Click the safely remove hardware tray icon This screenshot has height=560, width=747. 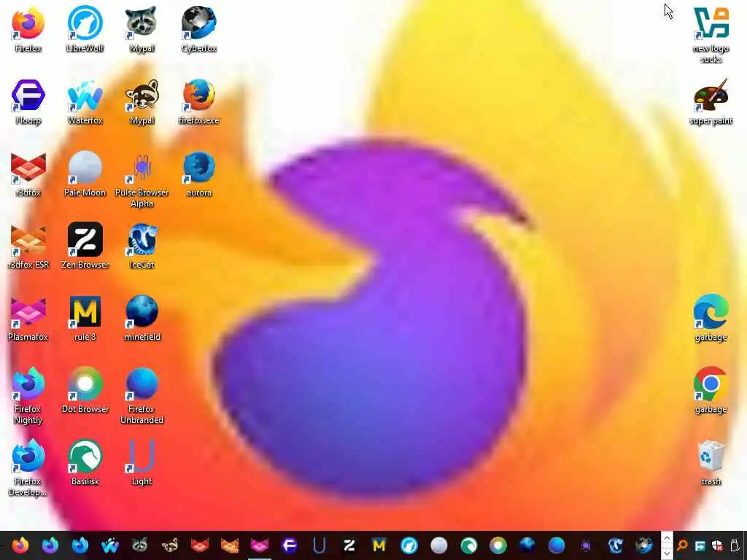pos(735,545)
